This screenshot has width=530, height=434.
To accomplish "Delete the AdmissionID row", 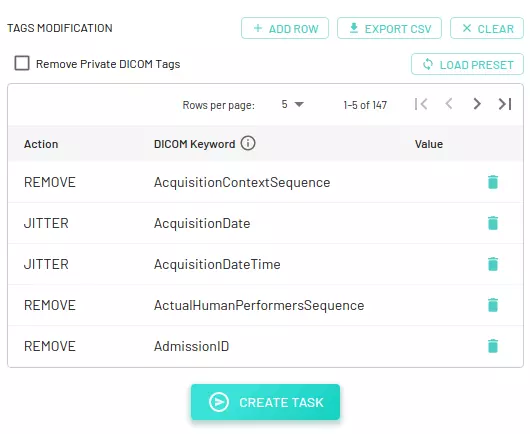I will 493,346.
